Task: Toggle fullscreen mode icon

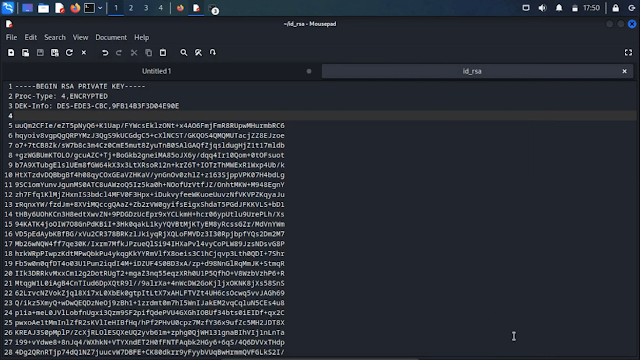Action: coord(628,53)
